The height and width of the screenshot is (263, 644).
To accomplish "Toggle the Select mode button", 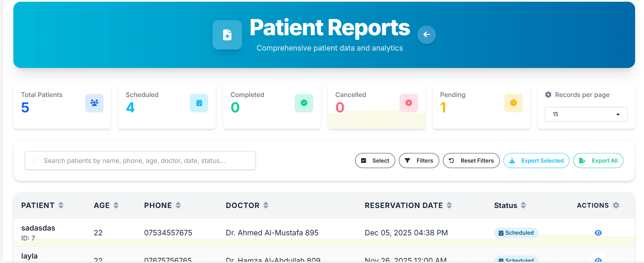I will point(375,161).
